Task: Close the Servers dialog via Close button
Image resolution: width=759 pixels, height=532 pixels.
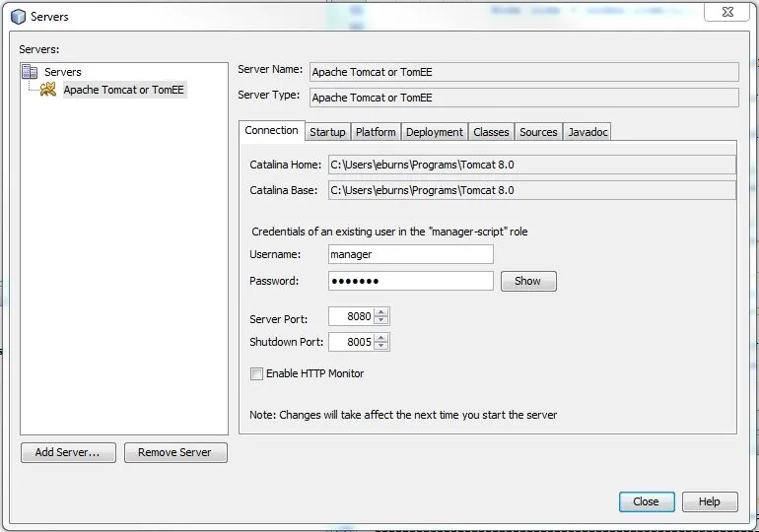Action: point(647,502)
